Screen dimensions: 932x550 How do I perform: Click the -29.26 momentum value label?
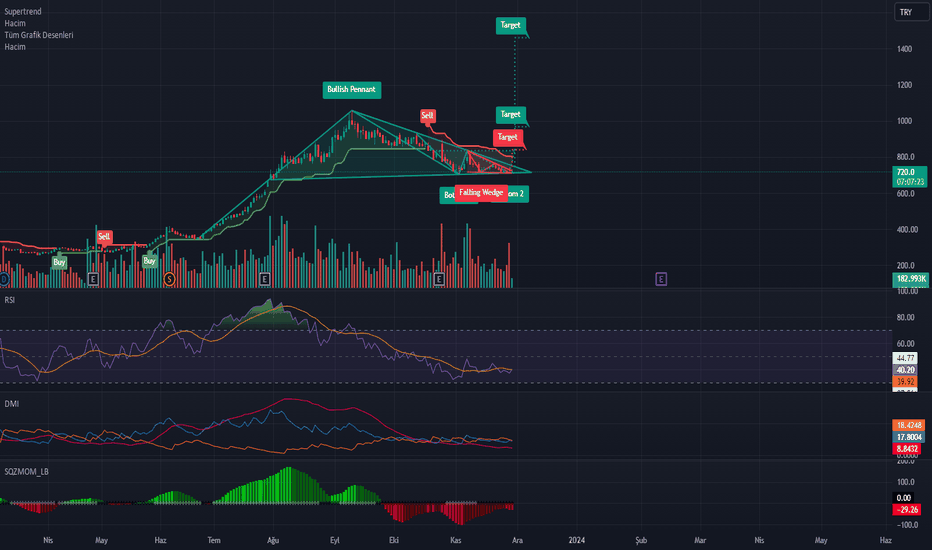(x=907, y=510)
